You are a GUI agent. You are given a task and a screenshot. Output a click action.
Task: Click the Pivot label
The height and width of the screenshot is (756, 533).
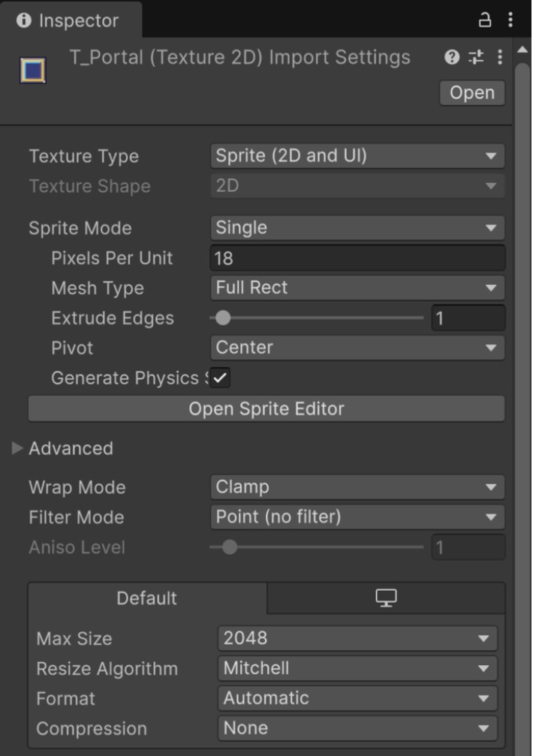pos(72,348)
